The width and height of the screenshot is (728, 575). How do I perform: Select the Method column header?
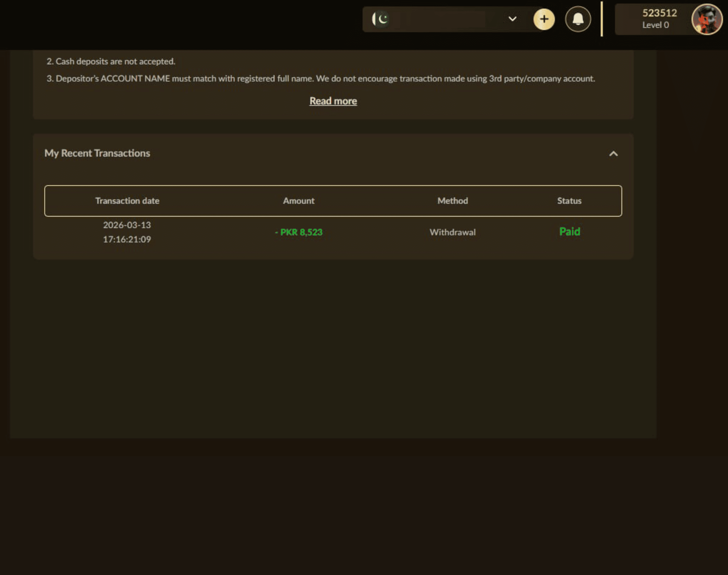pyautogui.click(x=452, y=201)
